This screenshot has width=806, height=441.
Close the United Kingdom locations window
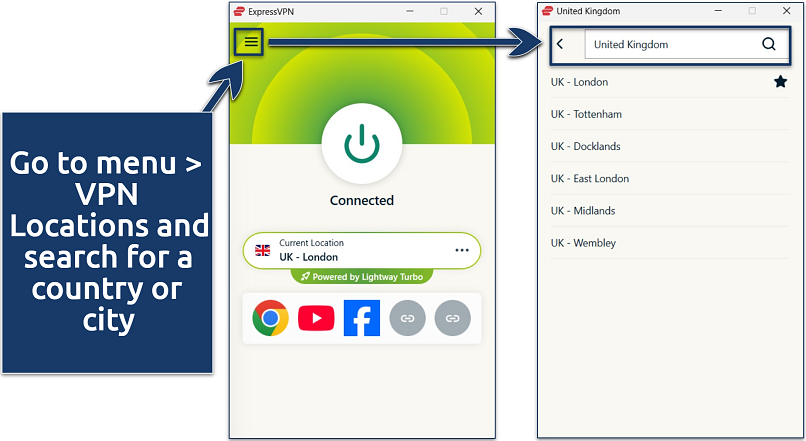(x=786, y=11)
